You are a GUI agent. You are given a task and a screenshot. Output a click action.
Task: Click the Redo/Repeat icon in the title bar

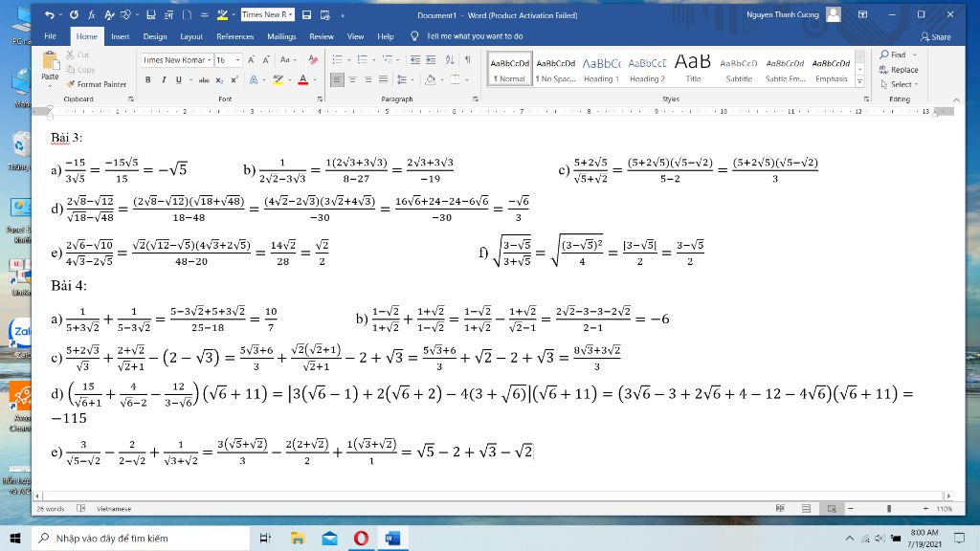74,14
